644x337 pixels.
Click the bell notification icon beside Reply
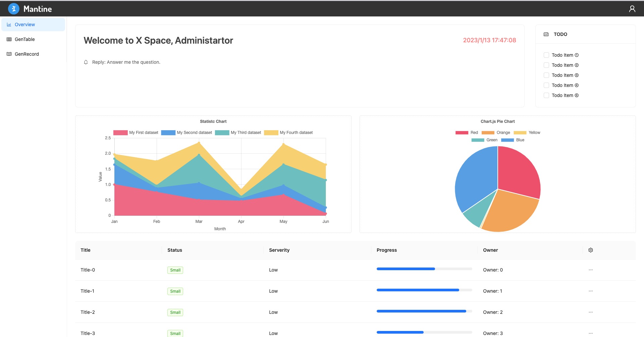tap(86, 62)
